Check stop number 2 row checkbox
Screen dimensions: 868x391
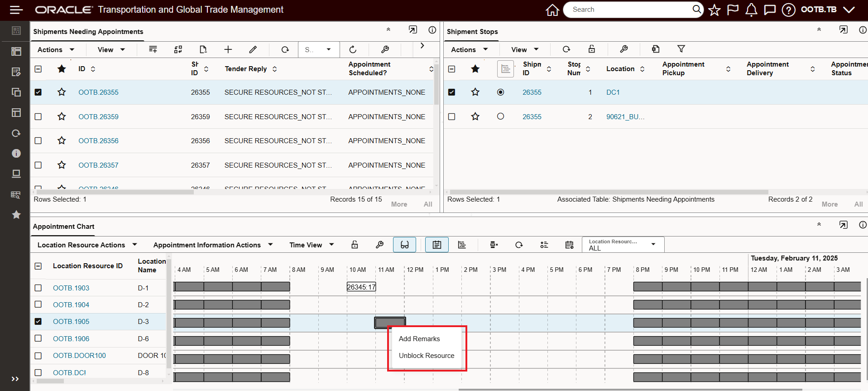[x=451, y=116]
